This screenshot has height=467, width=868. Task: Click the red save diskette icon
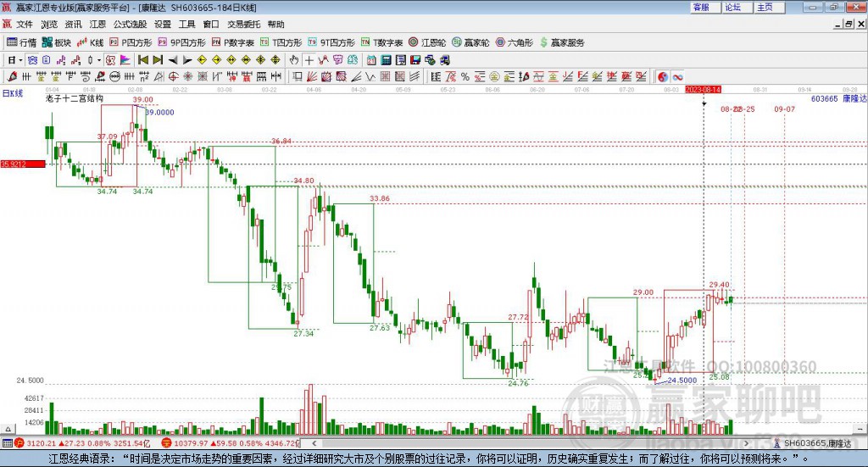tap(415, 60)
